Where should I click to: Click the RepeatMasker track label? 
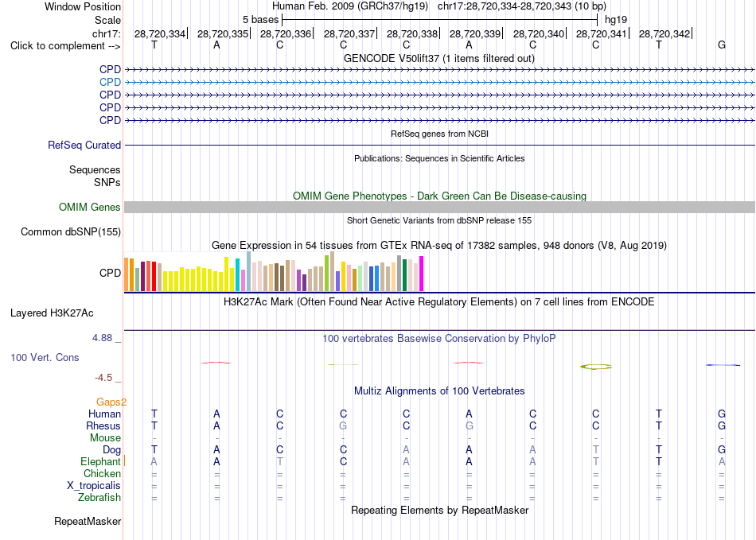pos(88,521)
